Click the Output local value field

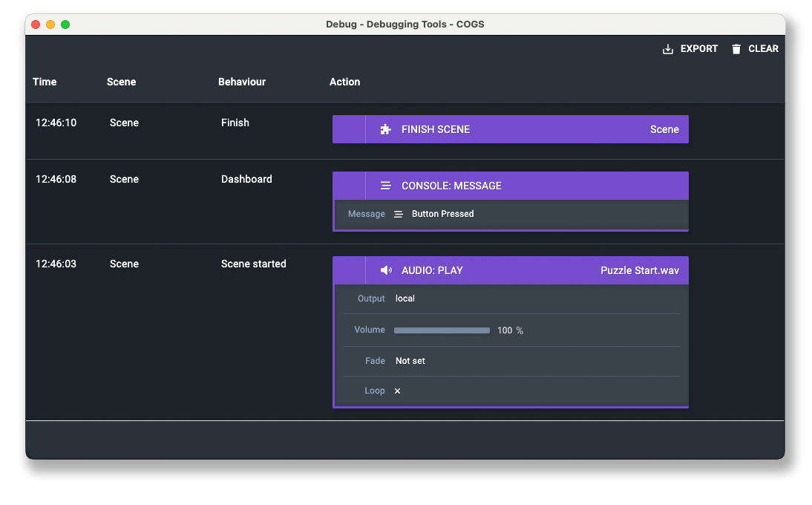405,299
